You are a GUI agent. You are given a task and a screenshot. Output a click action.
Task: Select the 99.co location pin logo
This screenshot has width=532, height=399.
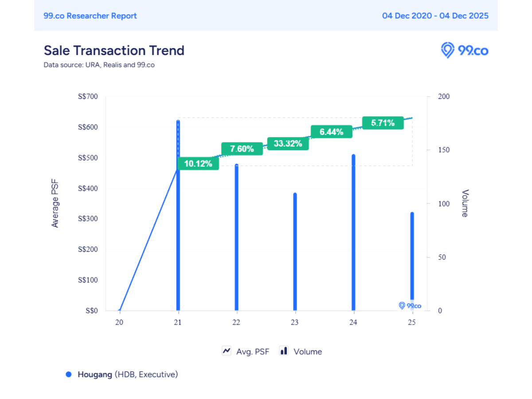[x=447, y=51]
